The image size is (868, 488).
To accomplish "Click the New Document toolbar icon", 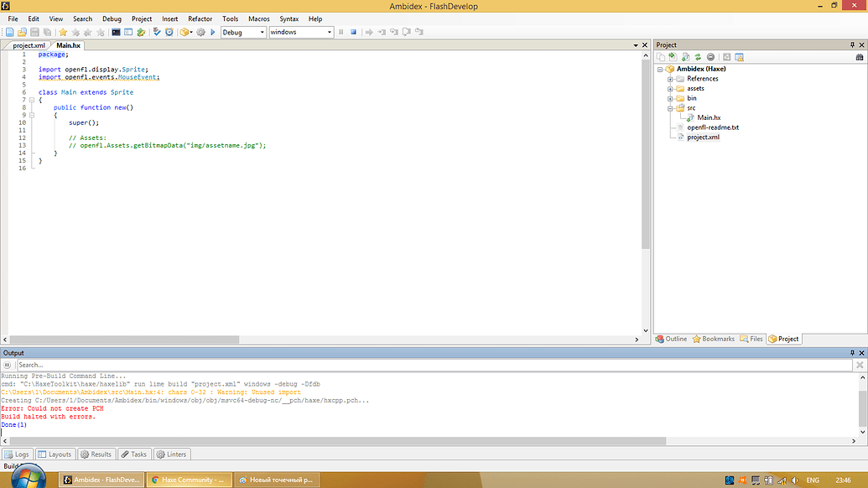I will [x=9, y=32].
